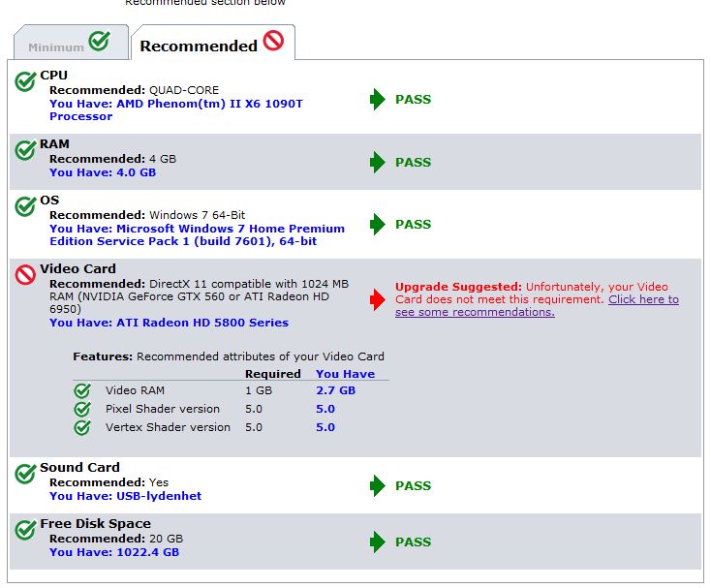Click the green arrow in OS row

point(377,224)
